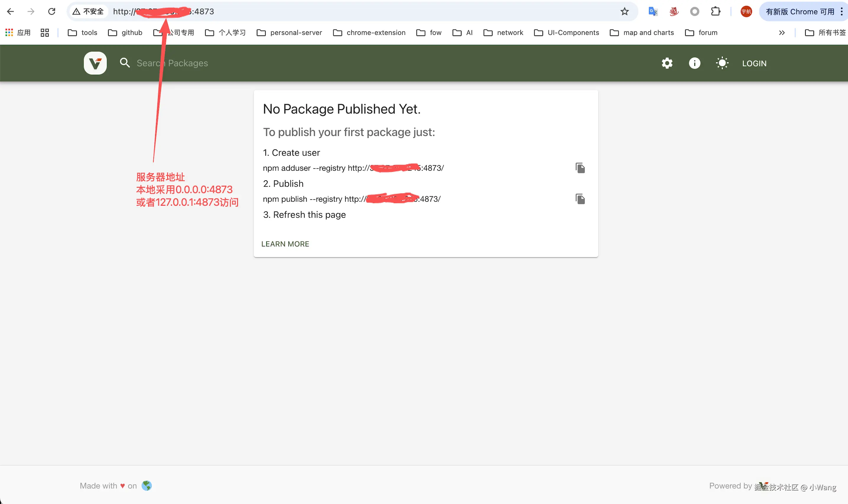
Task: Click the Google Translate extension icon
Action: (653, 12)
